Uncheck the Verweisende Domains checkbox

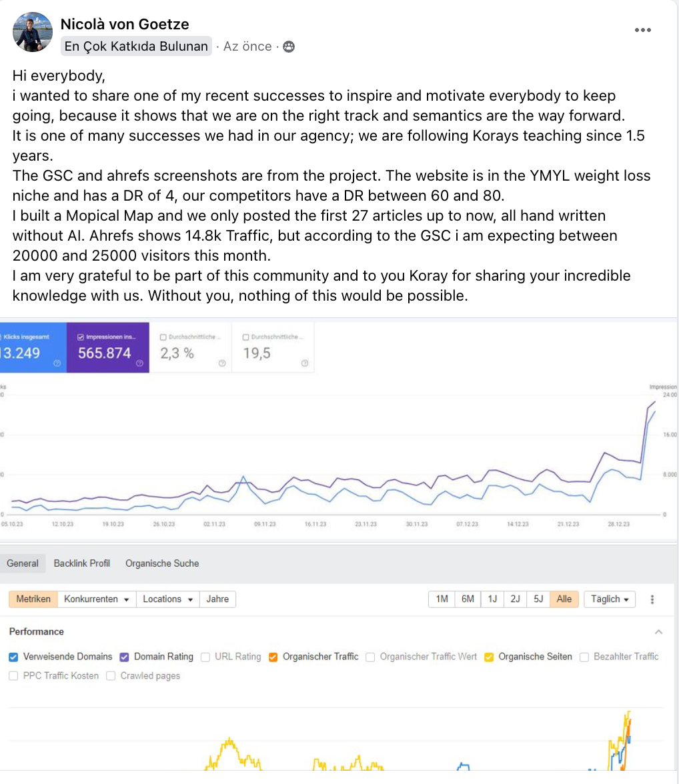click(x=13, y=657)
